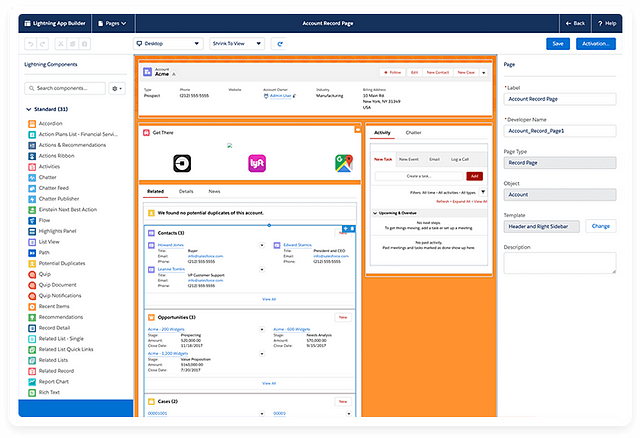Click the undo arrow icon in toolbar
Image resolution: width=640 pixels, height=438 pixels.
click(31, 44)
